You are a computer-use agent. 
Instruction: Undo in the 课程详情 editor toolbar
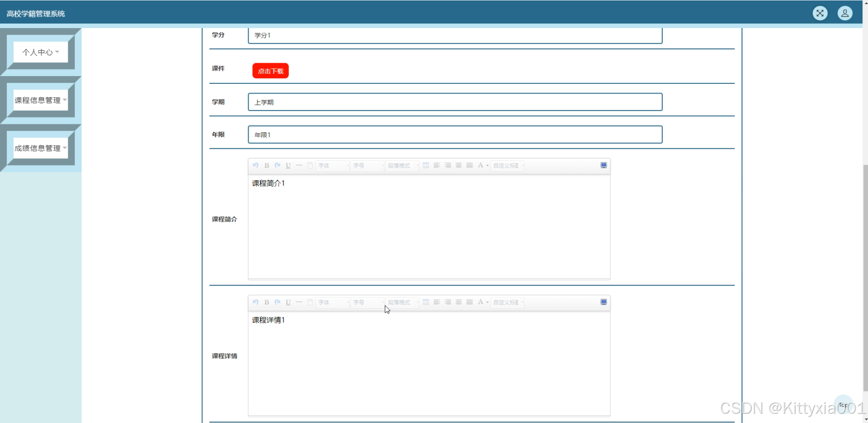(256, 302)
